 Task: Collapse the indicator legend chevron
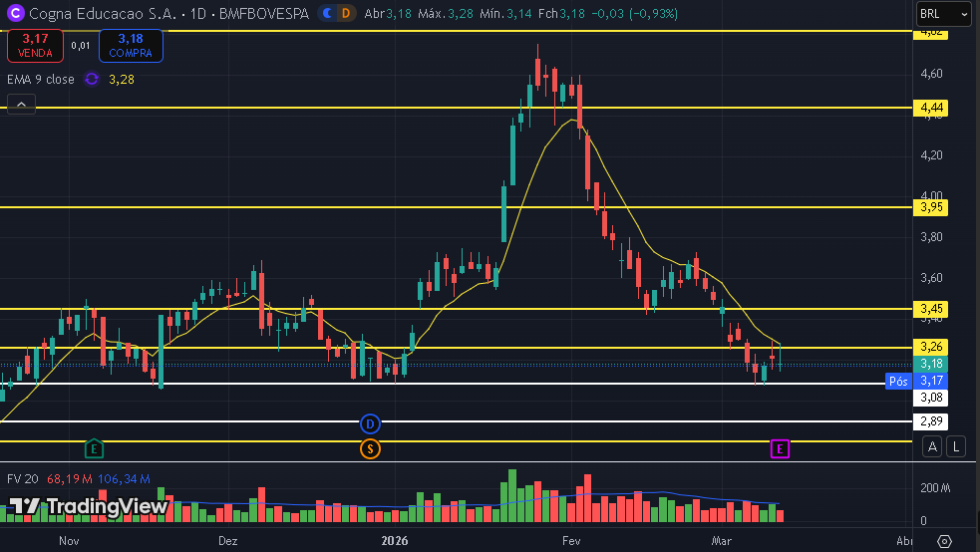[21, 105]
